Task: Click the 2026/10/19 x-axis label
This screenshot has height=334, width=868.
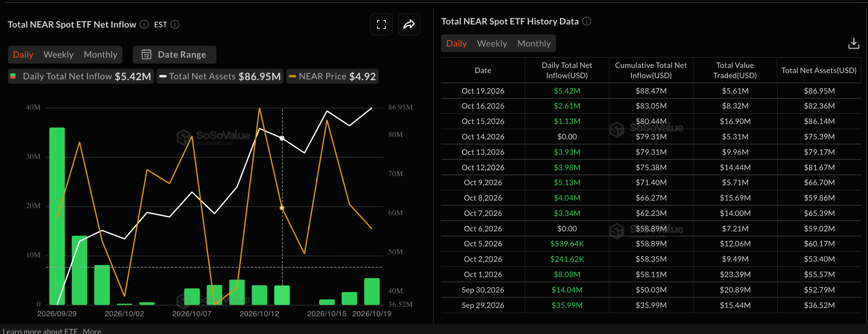Action: click(372, 313)
